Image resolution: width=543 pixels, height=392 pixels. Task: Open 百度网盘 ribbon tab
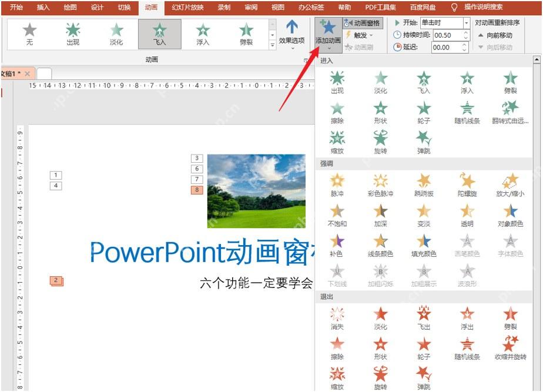pyautogui.click(x=423, y=7)
